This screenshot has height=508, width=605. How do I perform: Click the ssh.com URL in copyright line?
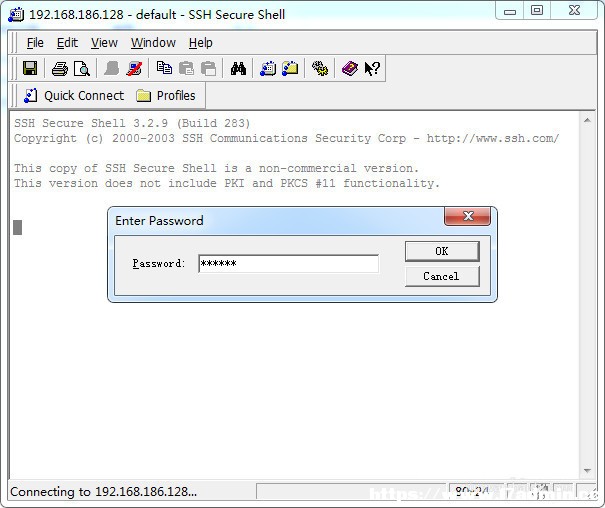click(x=493, y=138)
